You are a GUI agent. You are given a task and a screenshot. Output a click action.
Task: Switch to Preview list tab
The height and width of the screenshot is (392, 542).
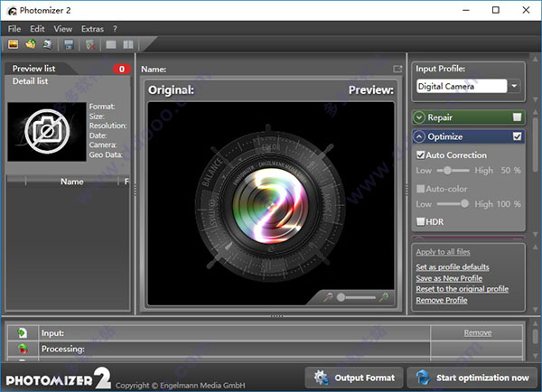[34, 69]
